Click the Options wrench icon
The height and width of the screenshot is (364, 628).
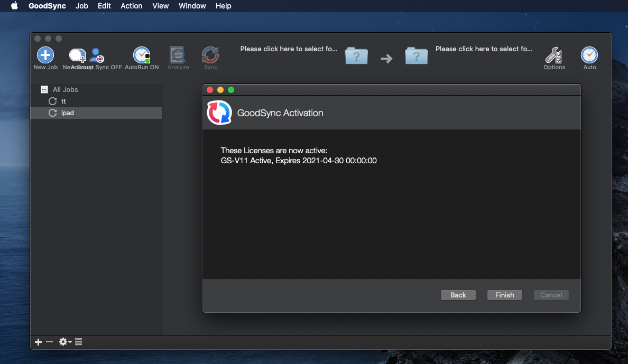(x=554, y=55)
